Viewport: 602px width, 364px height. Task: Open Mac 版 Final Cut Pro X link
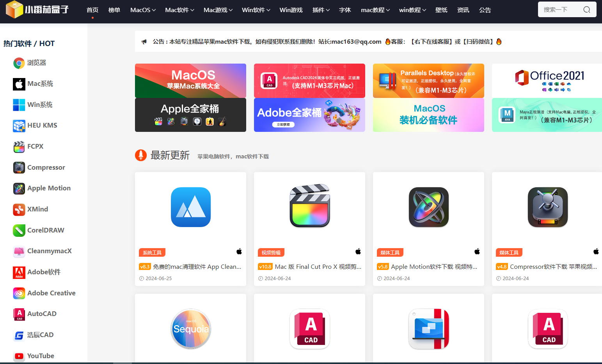[x=318, y=267]
